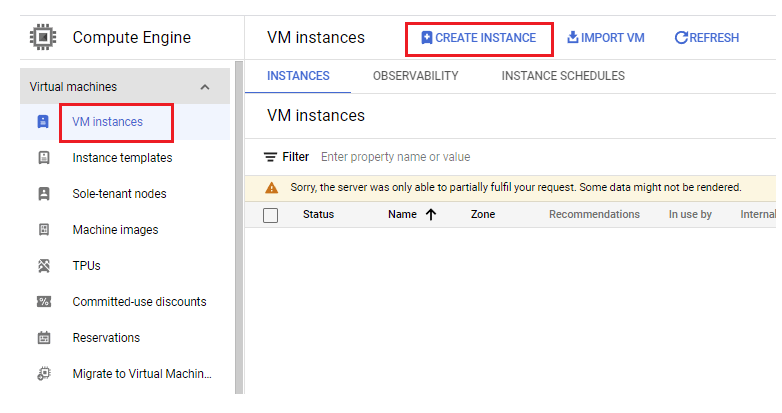Viewport: 782px width, 413px height.
Task: Click the Create Instance button
Action: (x=479, y=38)
